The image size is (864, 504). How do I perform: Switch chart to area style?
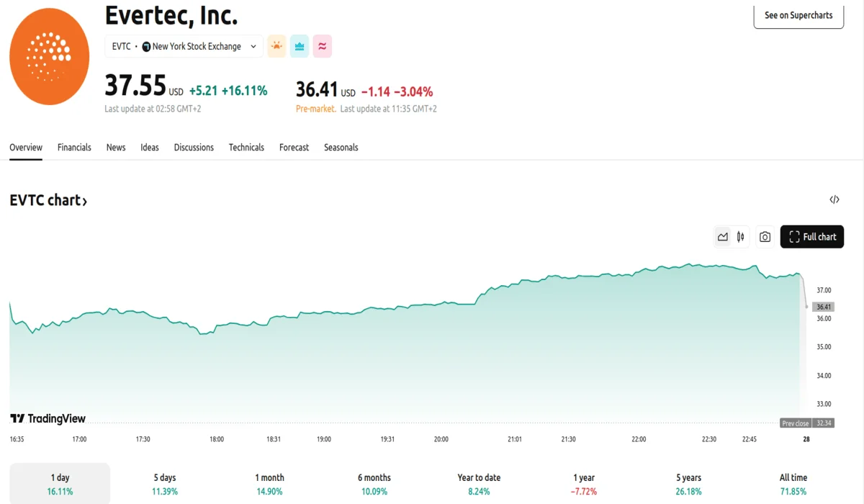click(x=723, y=237)
